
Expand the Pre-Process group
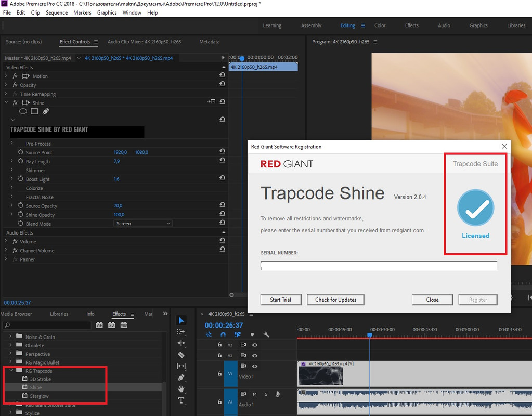click(x=12, y=143)
